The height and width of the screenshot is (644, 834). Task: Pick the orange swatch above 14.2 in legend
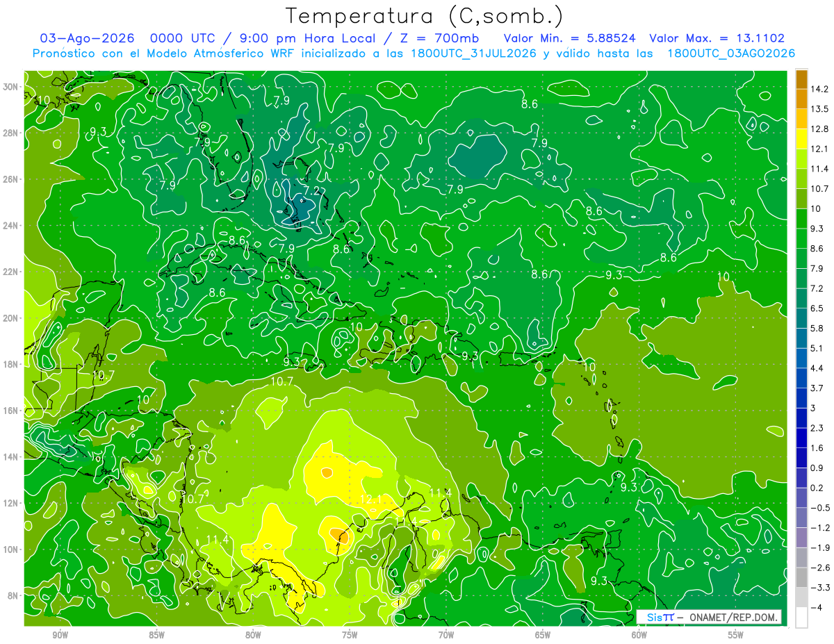(x=801, y=79)
